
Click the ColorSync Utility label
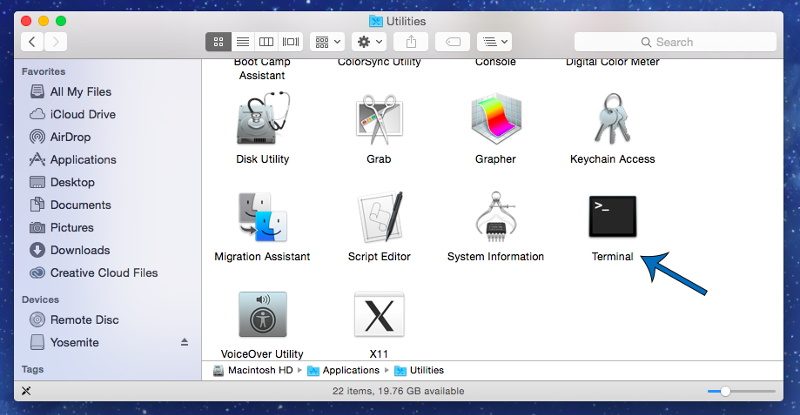point(379,63)
